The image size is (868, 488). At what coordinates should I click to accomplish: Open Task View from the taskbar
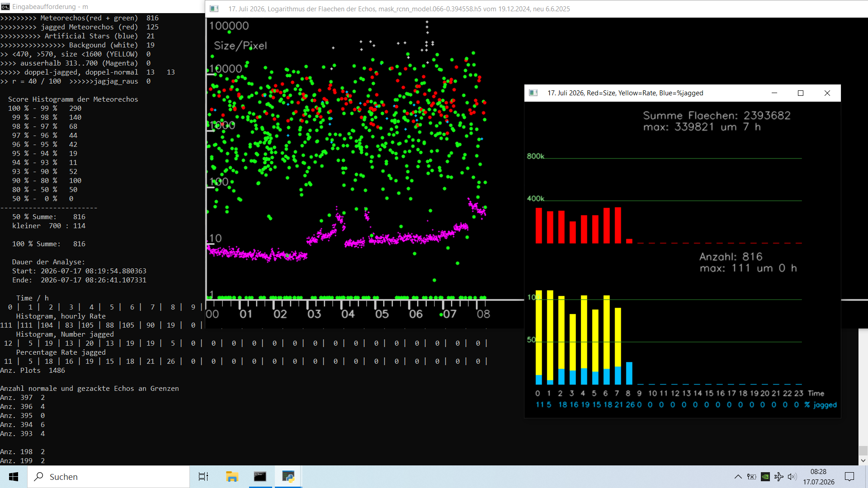(203, 477)
